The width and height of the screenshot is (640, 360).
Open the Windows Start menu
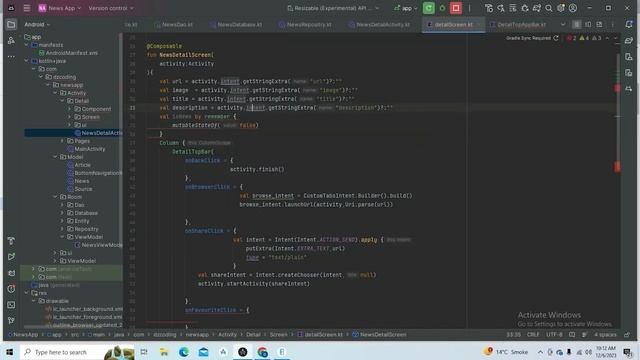click(9, 352)
